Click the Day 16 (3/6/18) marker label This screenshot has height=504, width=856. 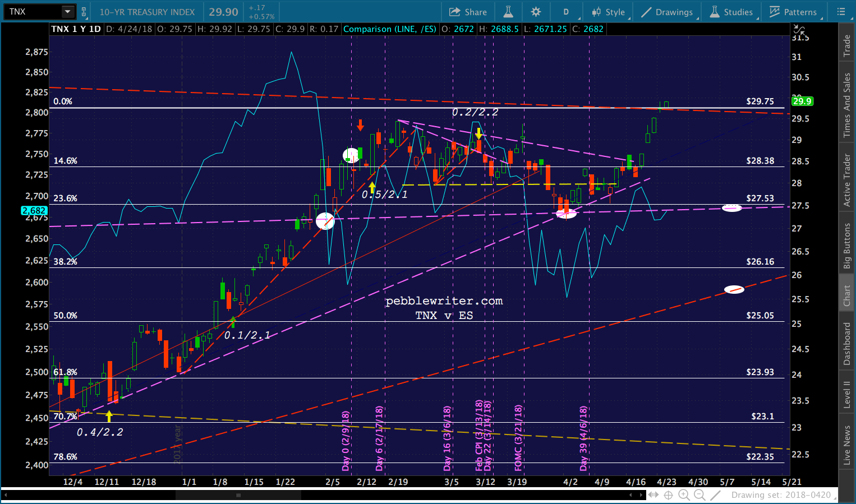click(x=447, y=439)
